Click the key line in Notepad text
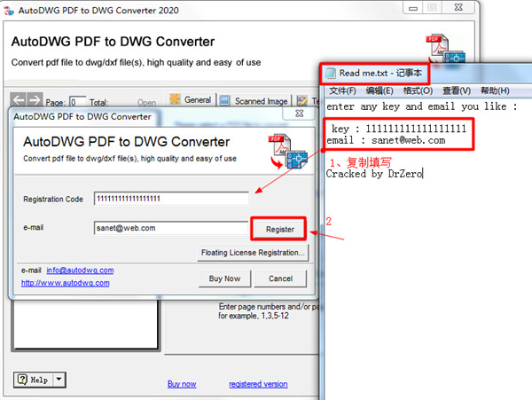The image size is (532, 400). pyautogui.click(x=399, y=129)
